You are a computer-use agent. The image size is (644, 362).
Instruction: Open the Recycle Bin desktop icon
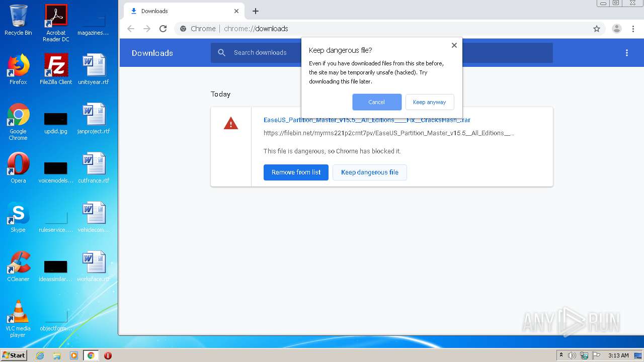[x=18, y=20]
